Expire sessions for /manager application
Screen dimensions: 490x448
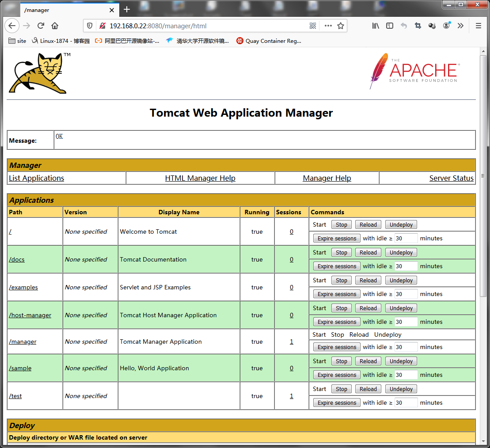click(x=337, y=347)
